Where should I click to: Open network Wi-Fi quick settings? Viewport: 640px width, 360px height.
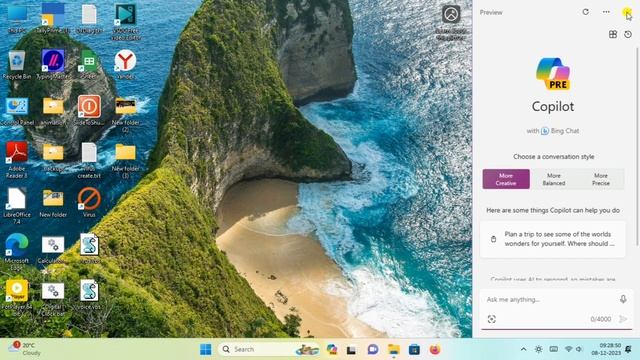(569, 349)
